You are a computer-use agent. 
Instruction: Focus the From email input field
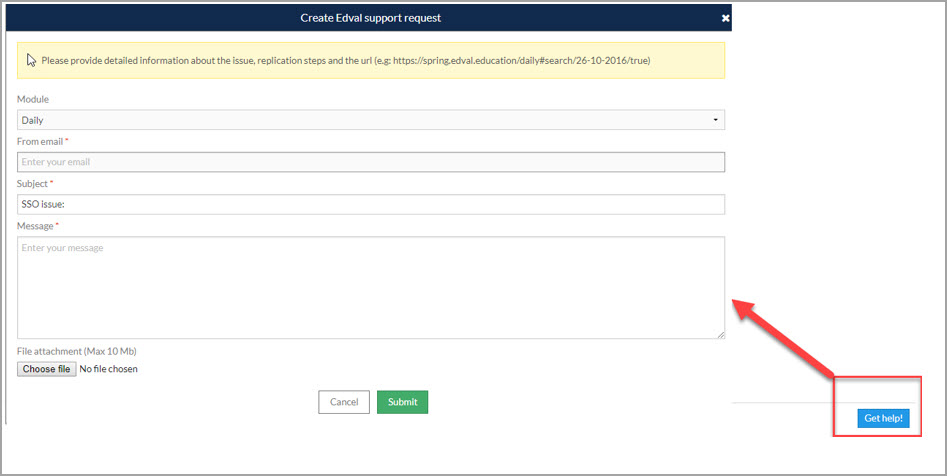371,162
